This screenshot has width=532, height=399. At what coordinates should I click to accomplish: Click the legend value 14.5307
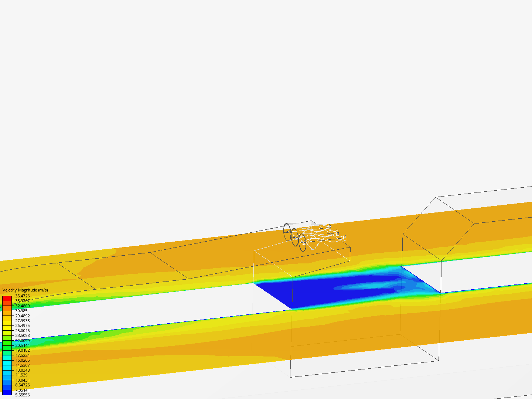23,365
